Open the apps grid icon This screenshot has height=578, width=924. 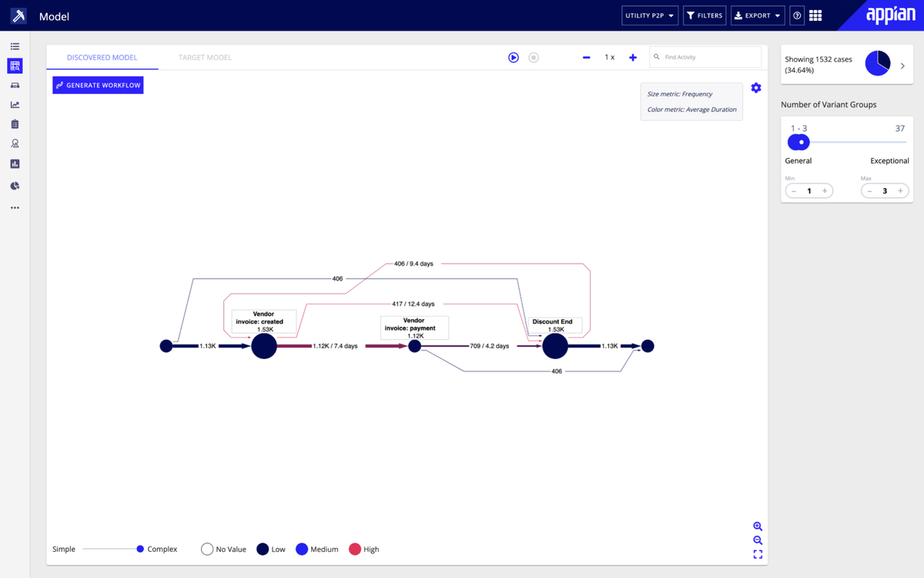point(815,15)
